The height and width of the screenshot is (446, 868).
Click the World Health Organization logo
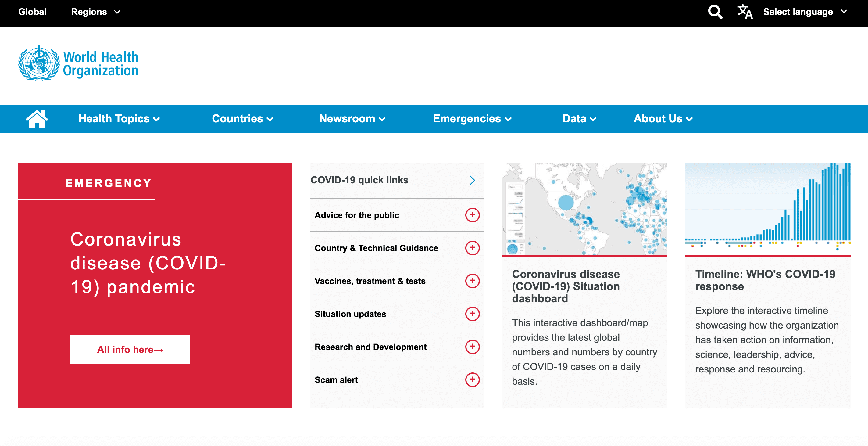78,63
